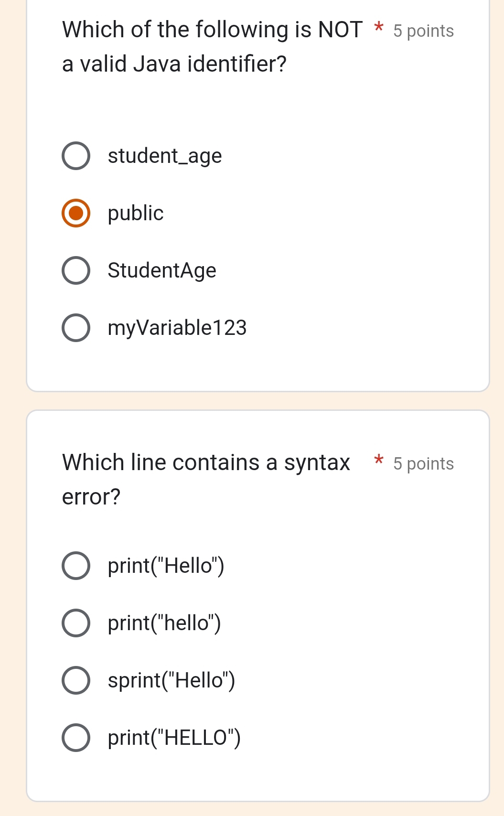Select the StudentAge radio button
Viewport: 504px width, 816px height.
coord(76,270)
